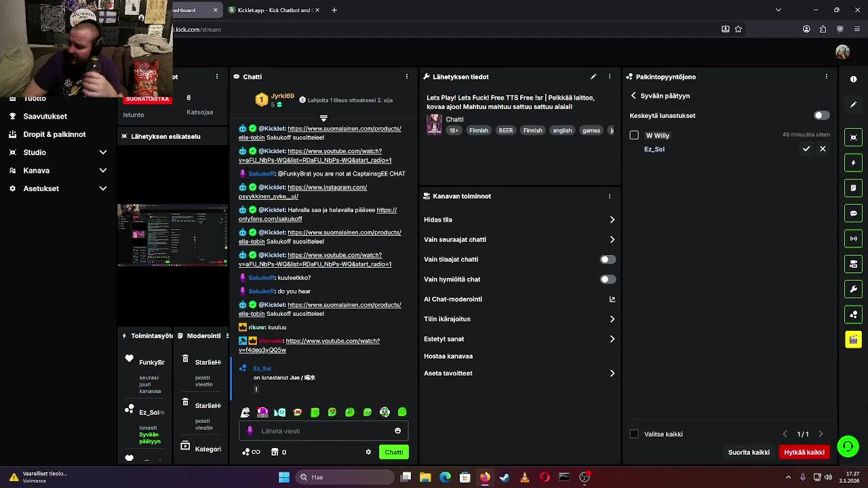Toggle the chat bubble sidebar icon
The image size is (868, 488).
click(854, 213)
